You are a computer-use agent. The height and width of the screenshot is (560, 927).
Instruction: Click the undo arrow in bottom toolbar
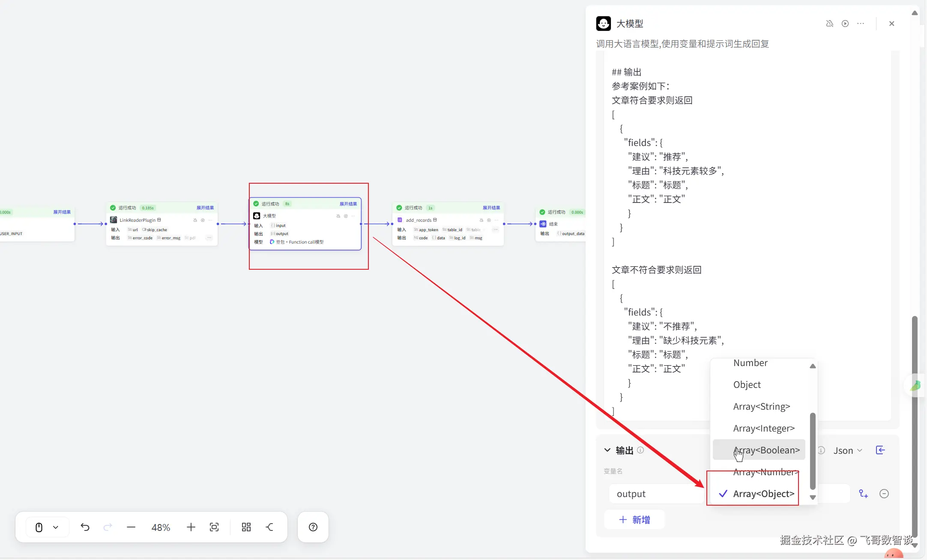(x=85, y=527)
